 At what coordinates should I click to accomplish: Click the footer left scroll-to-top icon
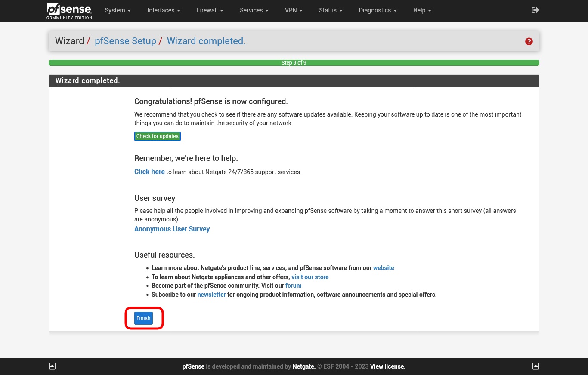click(x=52, y=366)
